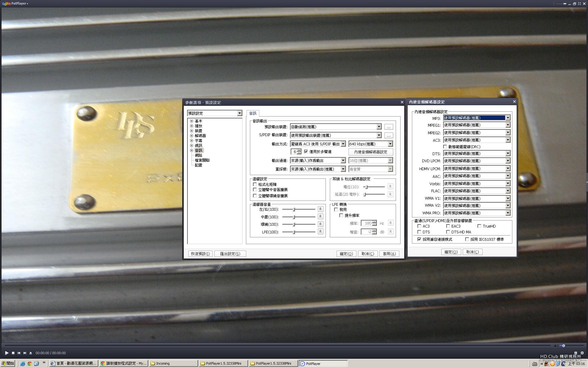
Task: Click the 音訊 tab header
Action: pos(253,113)
